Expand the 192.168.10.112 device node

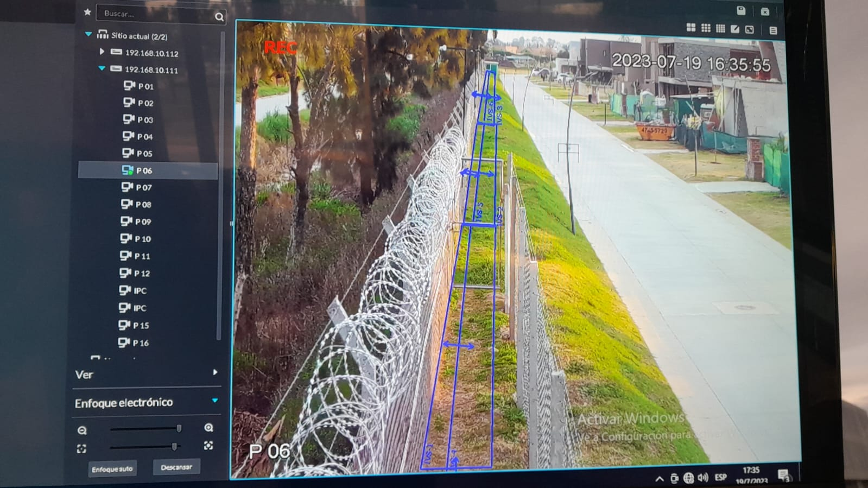tap(102, 52)
